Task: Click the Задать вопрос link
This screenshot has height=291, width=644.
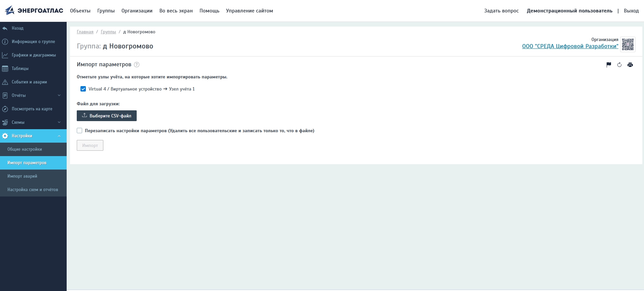Action: coord(501,11)
